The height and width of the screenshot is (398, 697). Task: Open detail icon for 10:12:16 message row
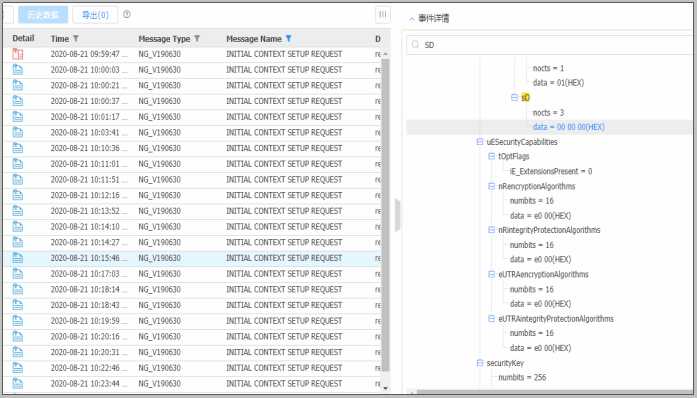(18, 195)
